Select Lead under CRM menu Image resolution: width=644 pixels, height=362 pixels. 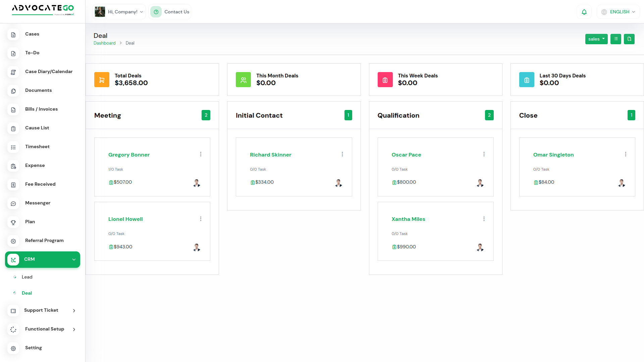27,277
